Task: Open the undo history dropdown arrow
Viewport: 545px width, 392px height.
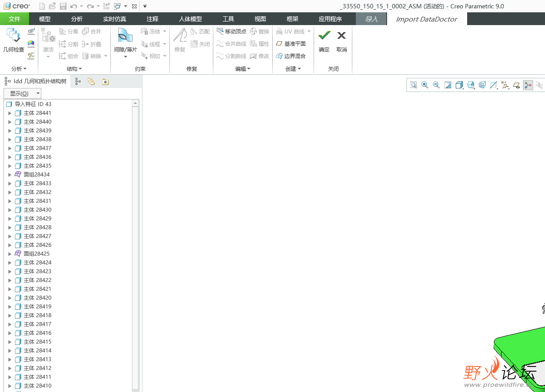Action: pyautogui.click(x=81, y=6)
